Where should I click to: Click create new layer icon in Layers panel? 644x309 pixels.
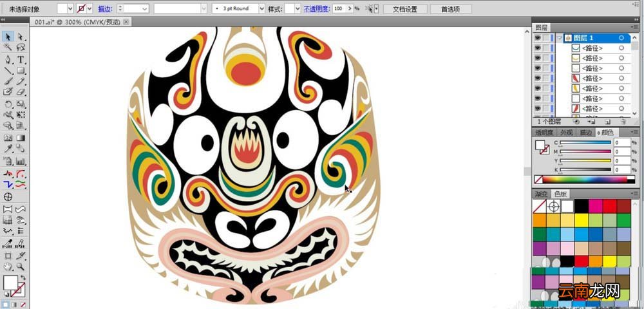tap(607, 122)
